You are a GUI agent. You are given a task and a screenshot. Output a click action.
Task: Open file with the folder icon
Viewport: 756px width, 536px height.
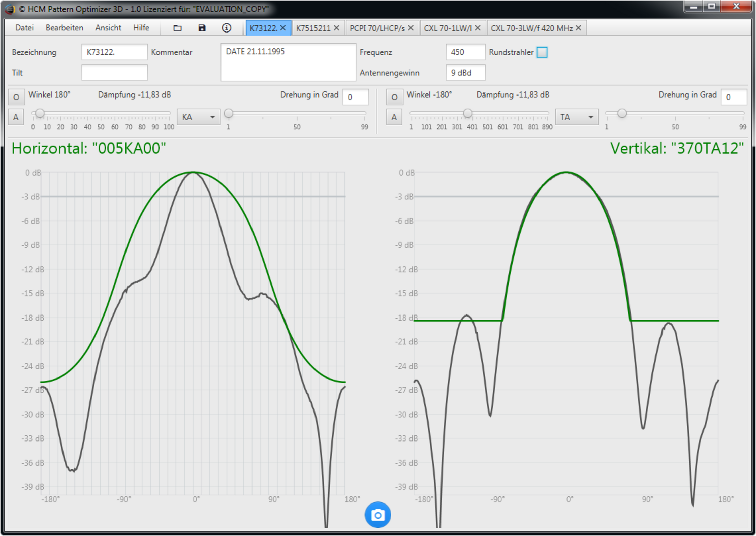177,28
